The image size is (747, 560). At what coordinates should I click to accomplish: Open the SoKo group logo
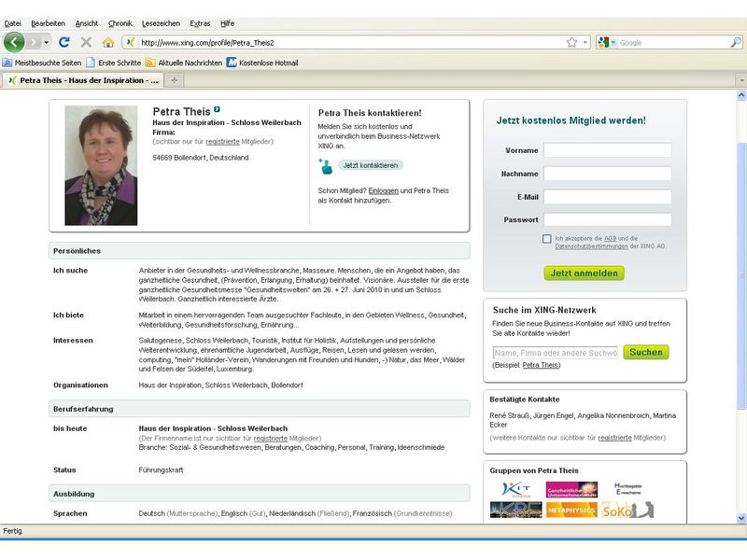pos(627,511)
